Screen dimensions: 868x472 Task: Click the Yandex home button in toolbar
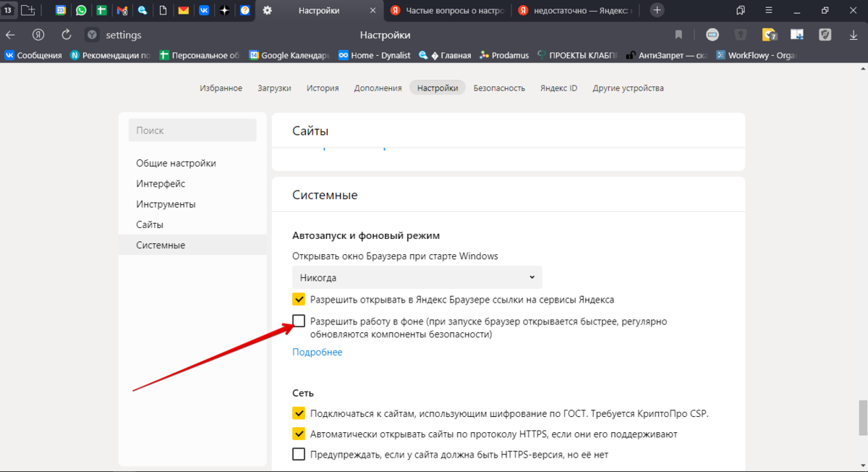(38, 35)
